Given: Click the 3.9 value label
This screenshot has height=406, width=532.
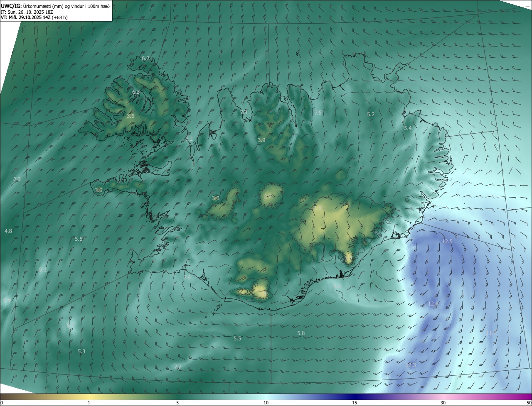Looking at the screenshot, I should 261,140.
